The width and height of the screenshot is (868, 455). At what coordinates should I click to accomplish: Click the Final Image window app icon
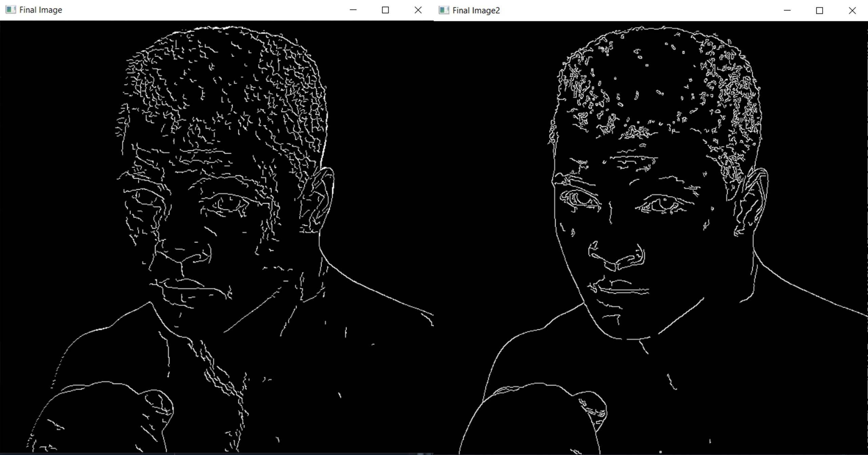click(11, 10)
